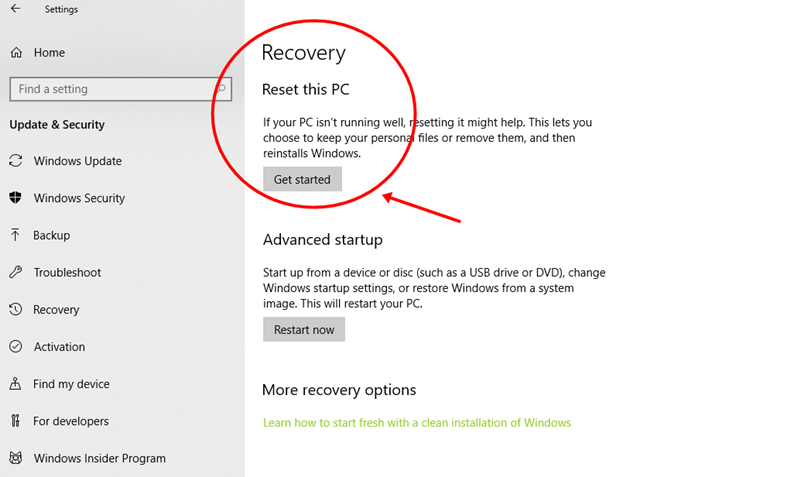
Task: Click the Restart now button
Action: (x=304, y=330)
